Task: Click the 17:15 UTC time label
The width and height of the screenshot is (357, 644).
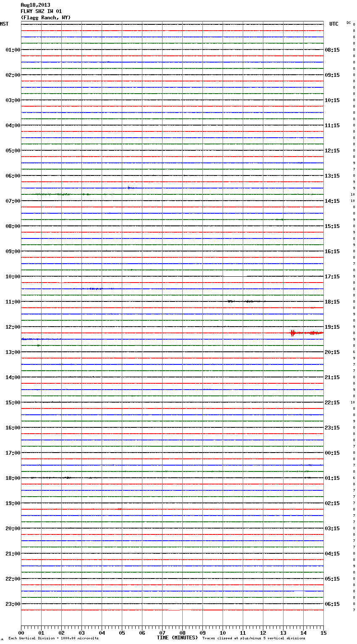Action: pyautogui.click(x=332, y=277)
